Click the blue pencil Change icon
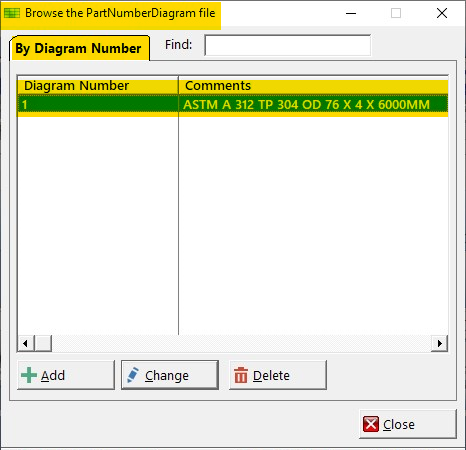The image size is (466, 450). click(x=133, y=375)
